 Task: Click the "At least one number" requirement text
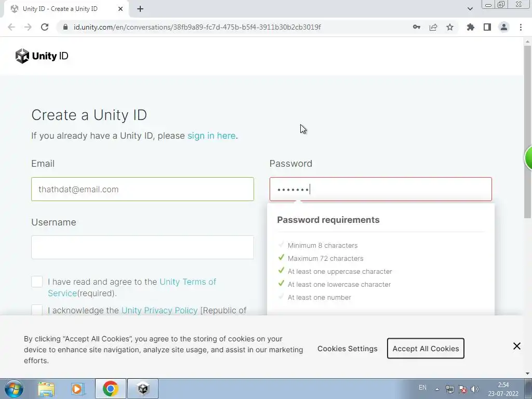(320, 298)
